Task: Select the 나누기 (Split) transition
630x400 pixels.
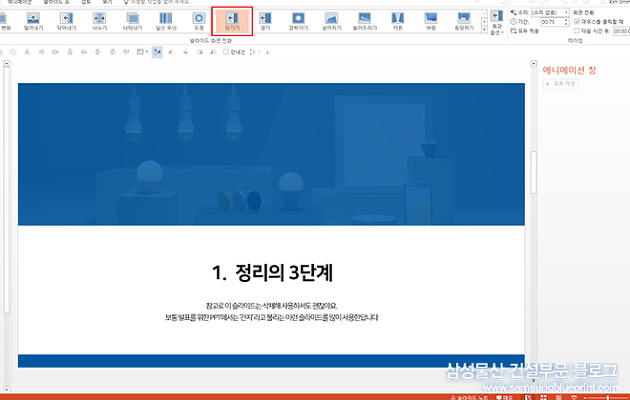Action: (x=99, y=21)
